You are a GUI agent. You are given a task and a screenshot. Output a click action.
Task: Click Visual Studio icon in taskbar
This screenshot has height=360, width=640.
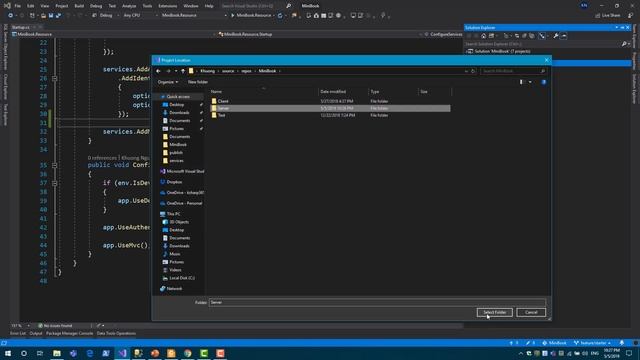[x=122, y=353]
